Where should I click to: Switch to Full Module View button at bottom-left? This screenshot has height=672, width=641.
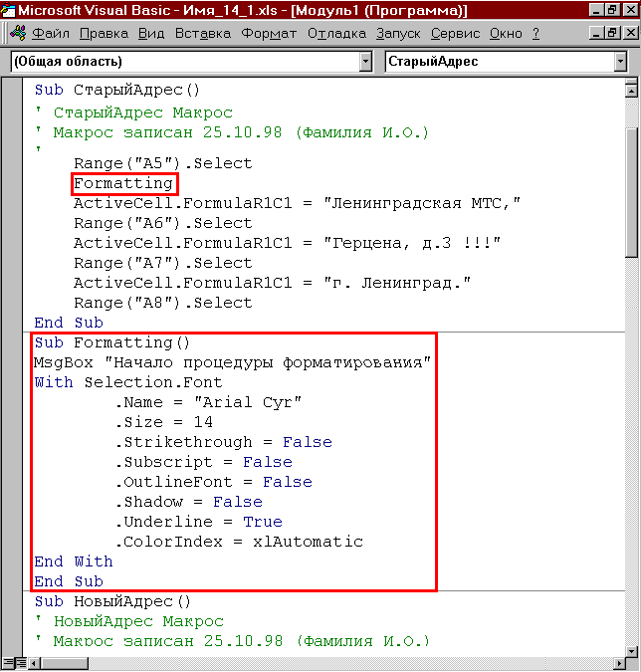click(x=20, y=663)
